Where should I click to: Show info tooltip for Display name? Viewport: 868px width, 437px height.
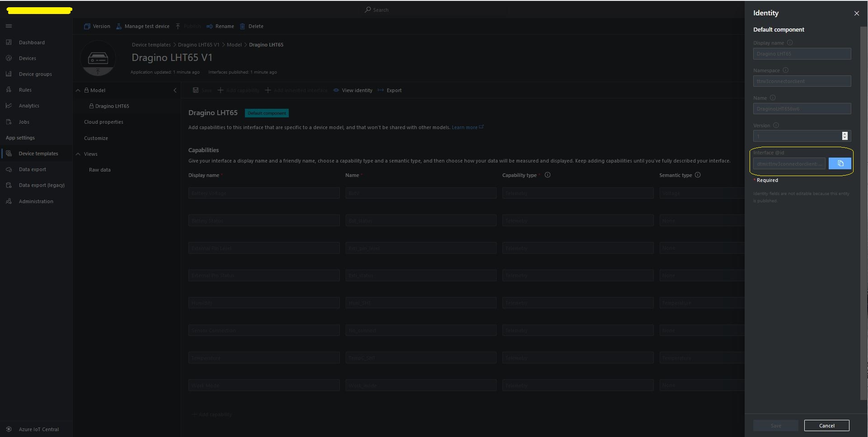click(790, 43)
